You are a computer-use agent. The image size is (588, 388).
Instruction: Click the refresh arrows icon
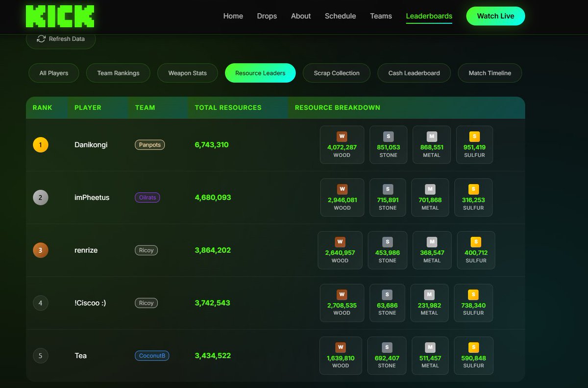click(x=41, y=39)
